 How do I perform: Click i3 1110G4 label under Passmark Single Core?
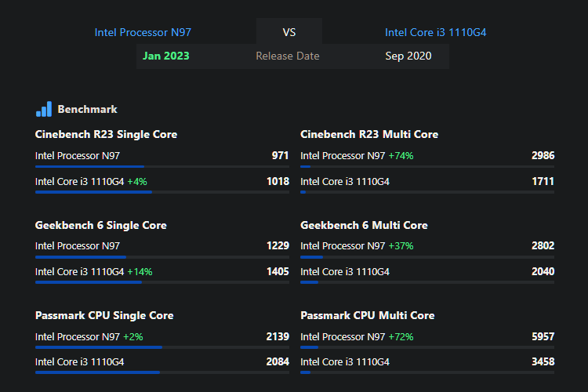click(79, 361)
